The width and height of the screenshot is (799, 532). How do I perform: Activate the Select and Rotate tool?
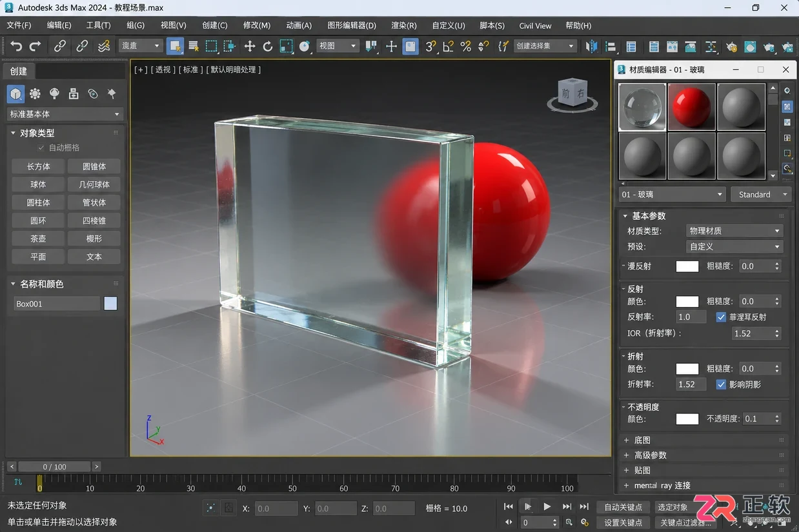268,46
